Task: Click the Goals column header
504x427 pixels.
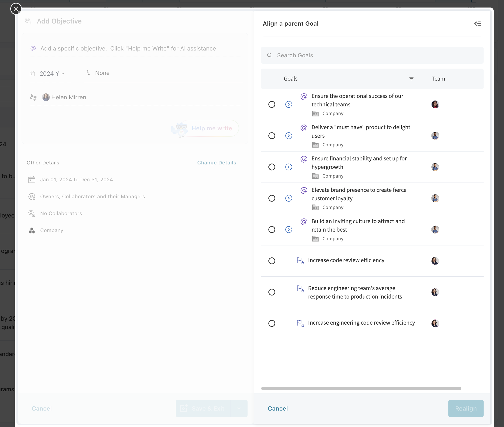Action: click(x=290, y=79)
